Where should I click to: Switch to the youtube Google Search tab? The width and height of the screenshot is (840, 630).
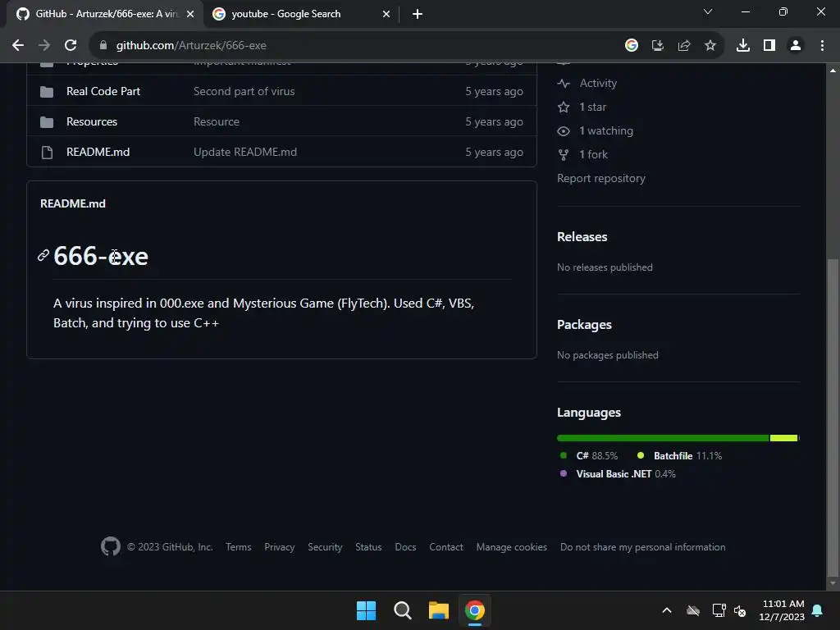(x=301, y=14)
